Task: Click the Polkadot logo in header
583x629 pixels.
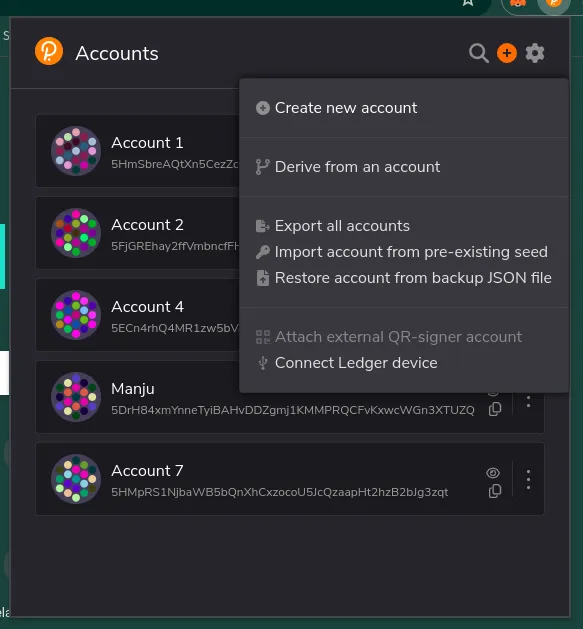Action: pyautogui.click(x=49, y=51)
